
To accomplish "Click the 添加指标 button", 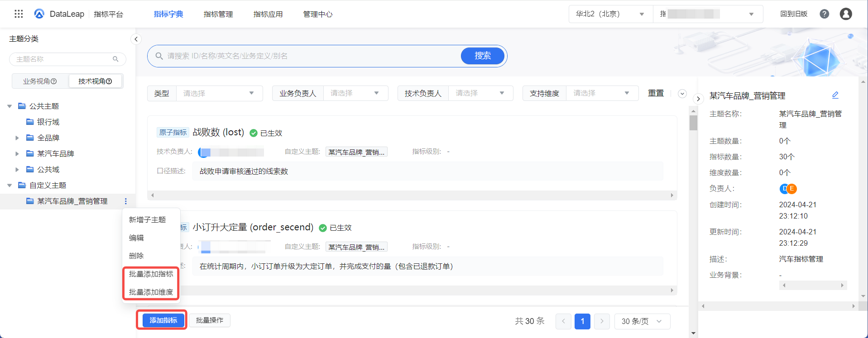I will tap(163, 320).
